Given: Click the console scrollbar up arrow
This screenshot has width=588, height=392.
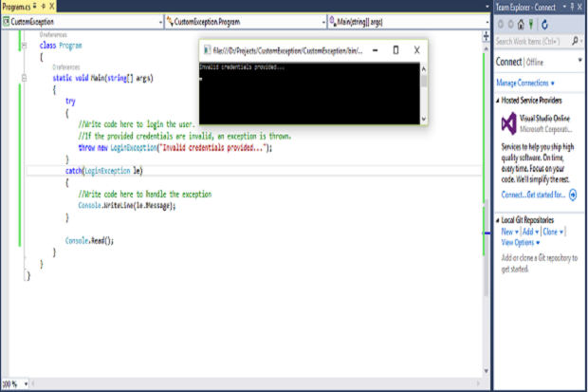Looking at the screenshot, I should (x=424, y=68).
